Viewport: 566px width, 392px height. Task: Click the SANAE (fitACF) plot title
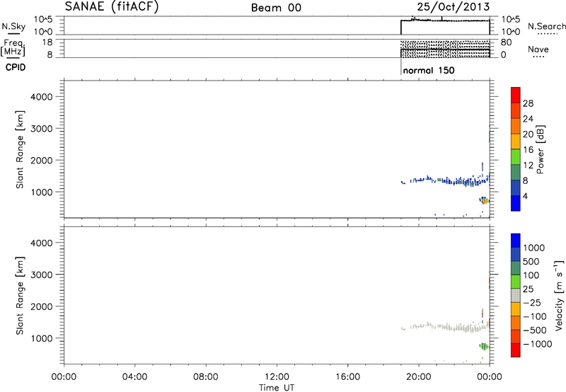[x=112, y=6]
